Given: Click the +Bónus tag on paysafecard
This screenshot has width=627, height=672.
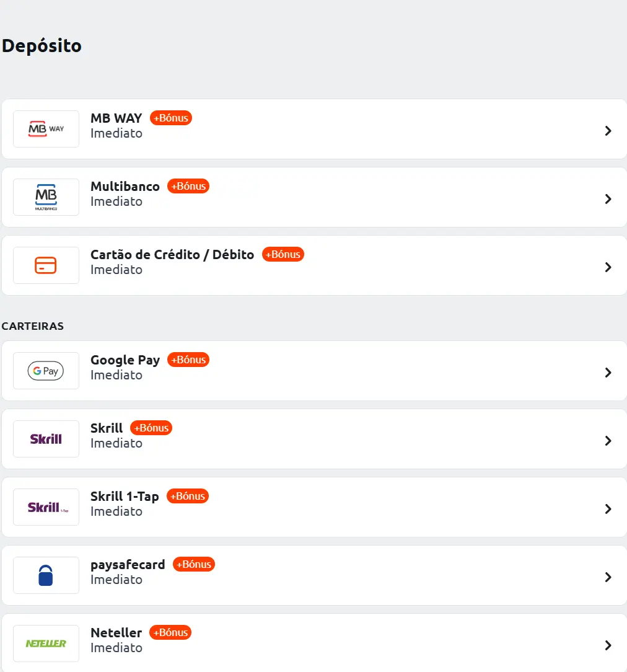Looking at the screenshot, I should 194,564.
